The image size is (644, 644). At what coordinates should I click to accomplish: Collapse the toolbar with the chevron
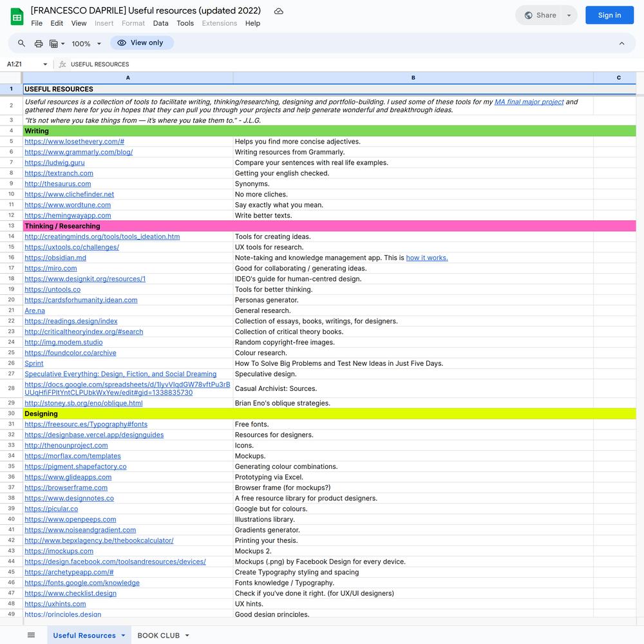621,44
